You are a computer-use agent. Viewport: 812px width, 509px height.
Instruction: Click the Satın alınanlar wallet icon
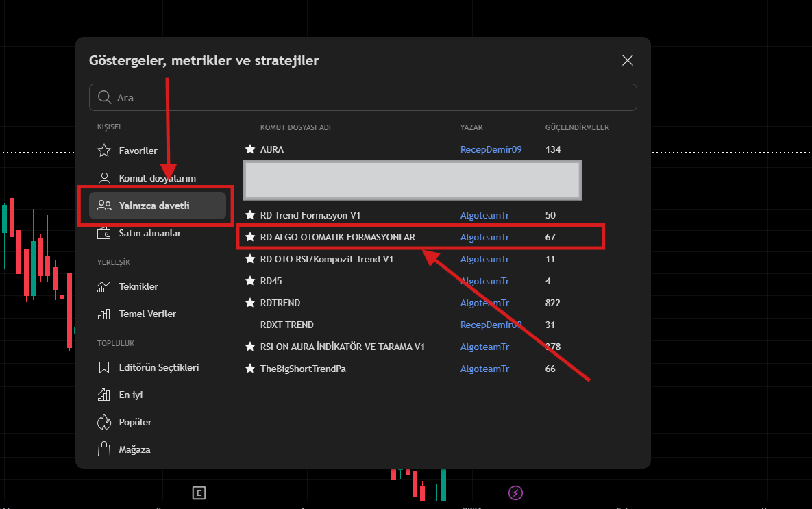coord(104,233)
